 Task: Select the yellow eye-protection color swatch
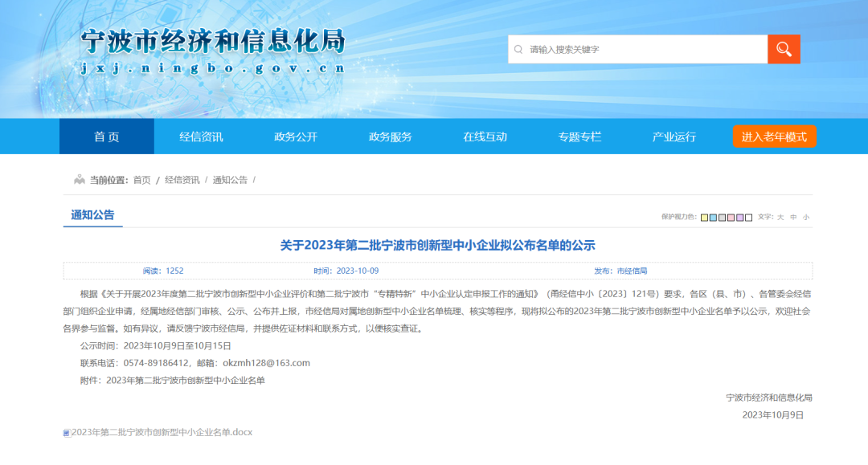[x=704, y=217]
